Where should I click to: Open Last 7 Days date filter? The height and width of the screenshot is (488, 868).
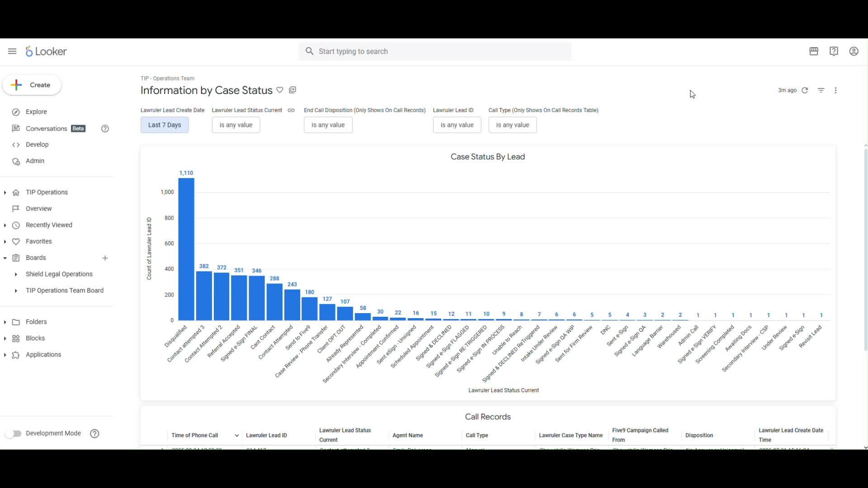click(x=165, y=125)
